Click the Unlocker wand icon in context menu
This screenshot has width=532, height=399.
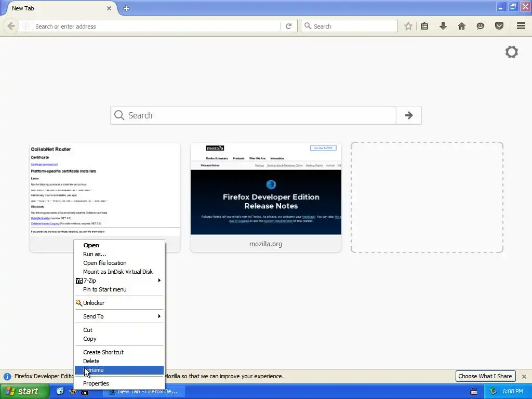click(79, 303)
